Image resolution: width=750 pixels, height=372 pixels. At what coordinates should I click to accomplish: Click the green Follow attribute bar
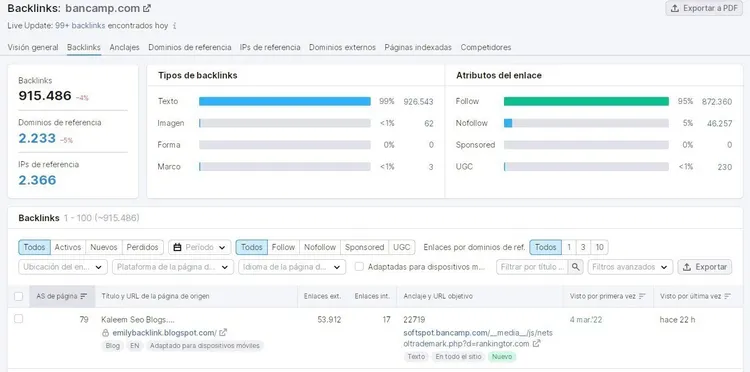pos(586,101)
